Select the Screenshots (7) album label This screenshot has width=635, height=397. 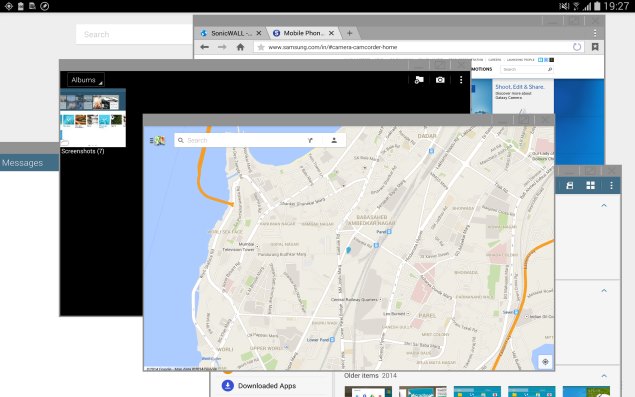pos(83,151)
